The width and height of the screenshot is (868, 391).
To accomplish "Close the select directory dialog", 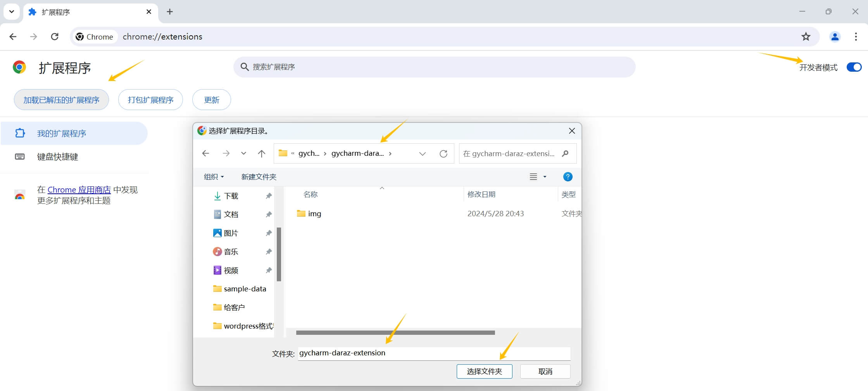I will tap(572, 131).
